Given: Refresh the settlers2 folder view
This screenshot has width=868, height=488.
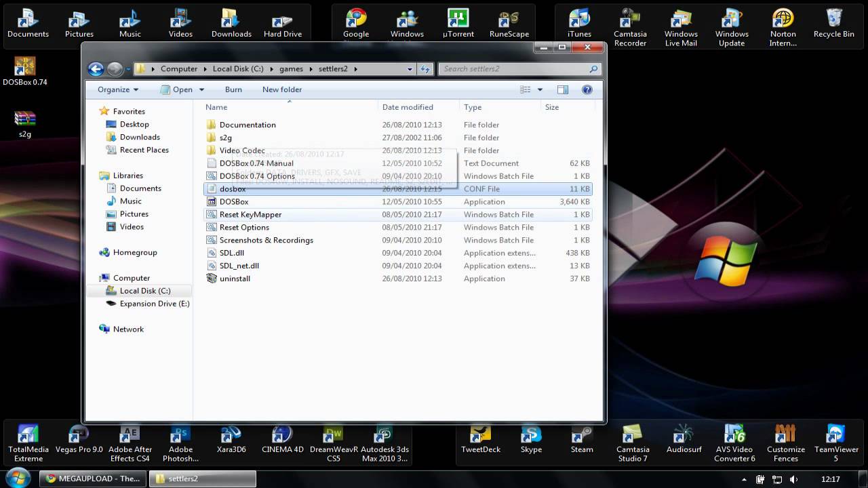Looking at the screenshot, I should pyautogui.click(x=425, y=68).
